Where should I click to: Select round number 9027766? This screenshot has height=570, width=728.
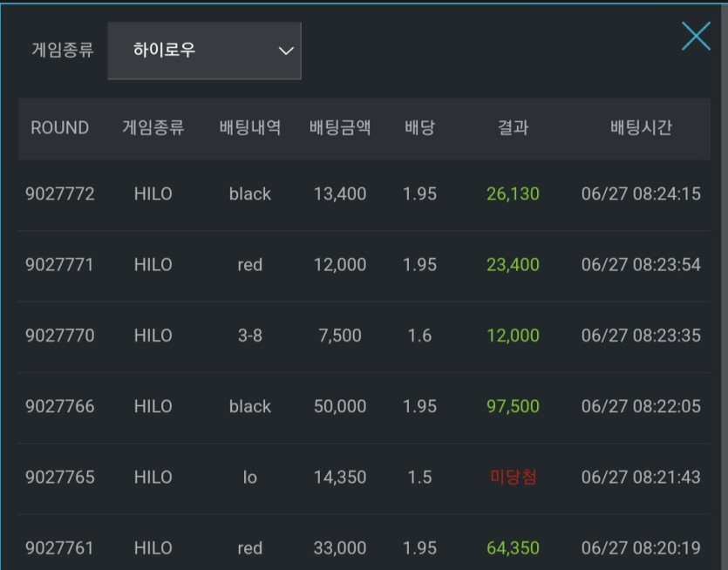(x=60, y=407)
